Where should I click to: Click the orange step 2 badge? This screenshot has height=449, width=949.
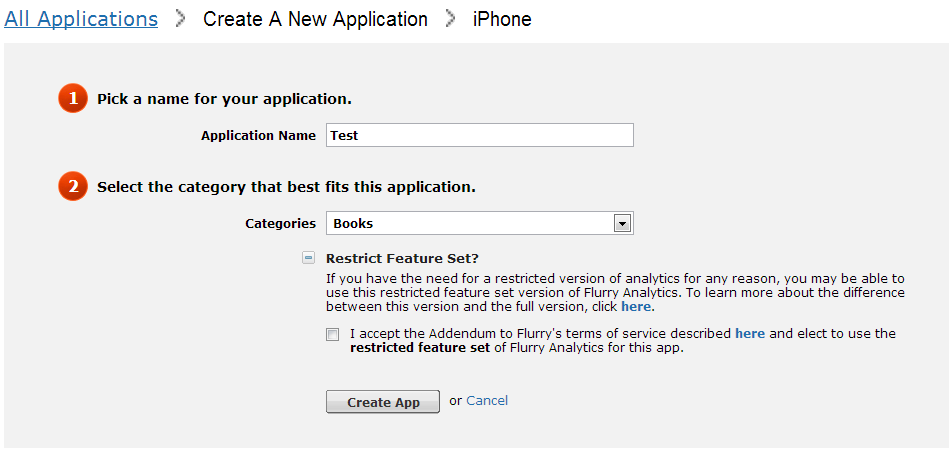(72, 186)
